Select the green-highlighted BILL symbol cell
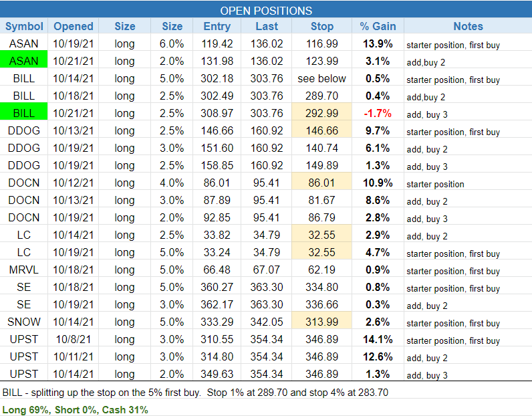 click(24, 113)
